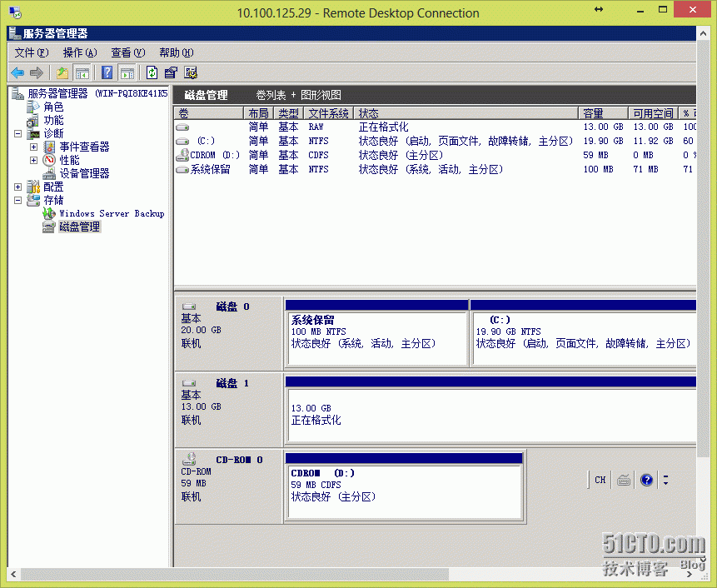Open the Properties toolbar icon
Viewport: 717px width, 588px height.
point(171,72)
